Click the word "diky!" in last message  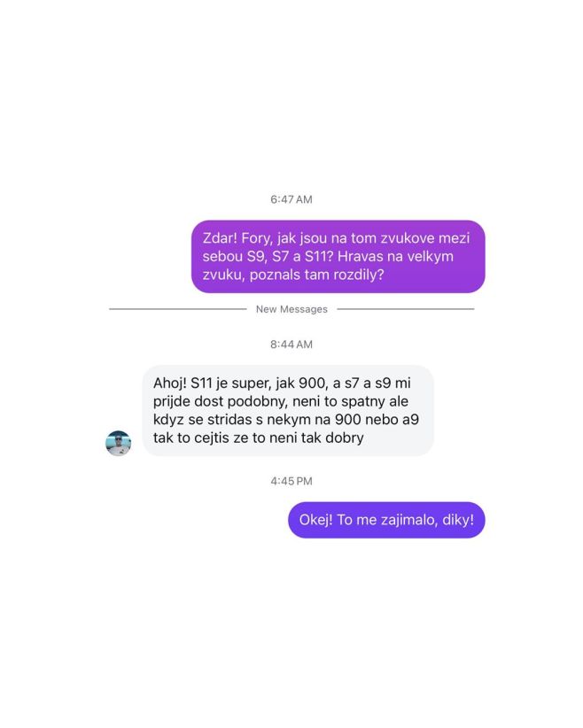click(x=458, y=520)
